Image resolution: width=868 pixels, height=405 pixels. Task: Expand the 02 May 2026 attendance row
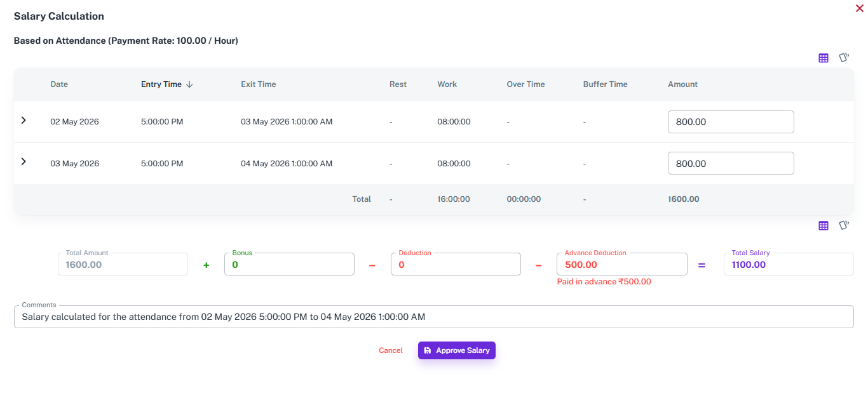24,121
